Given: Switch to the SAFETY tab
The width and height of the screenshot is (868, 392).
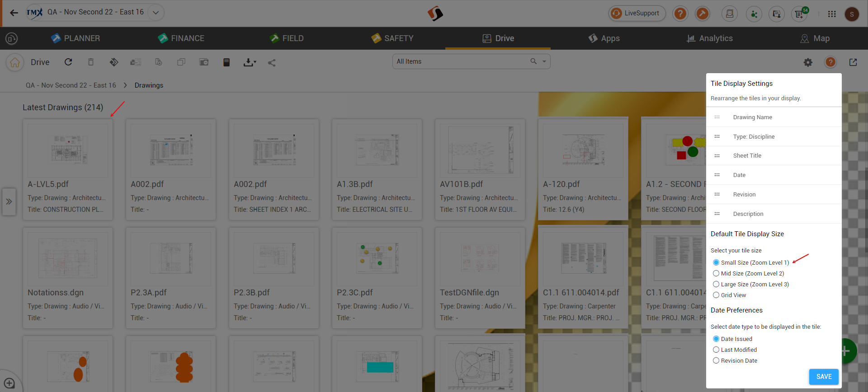Looking at the screenshot, I should click(x=392, y=38).
